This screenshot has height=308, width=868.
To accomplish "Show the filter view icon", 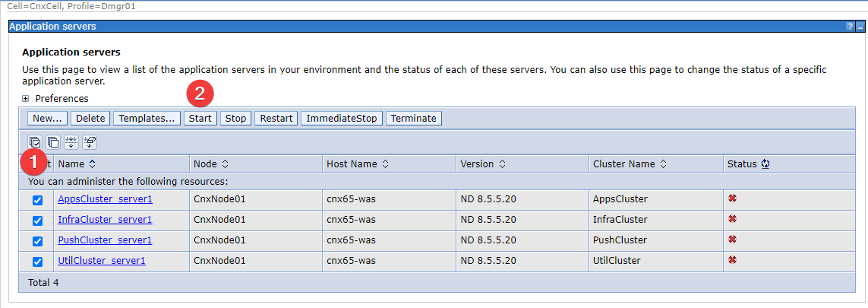I will pos(71,141).
